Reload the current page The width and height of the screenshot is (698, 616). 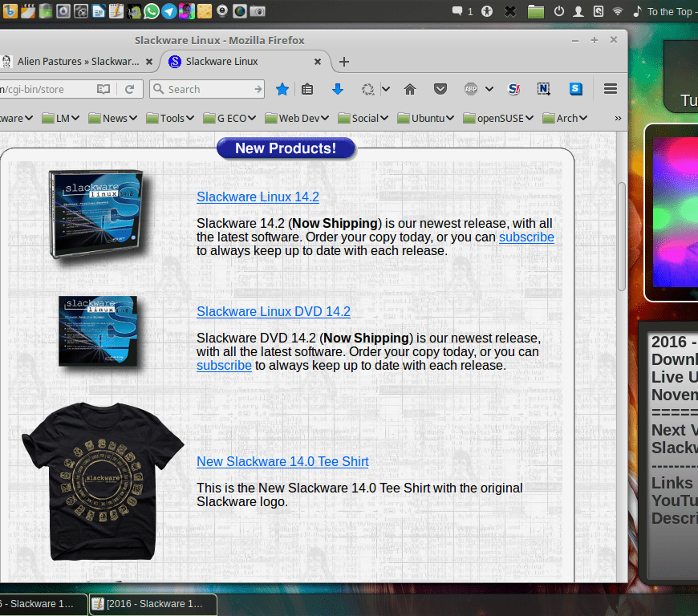tap(129, 89)
